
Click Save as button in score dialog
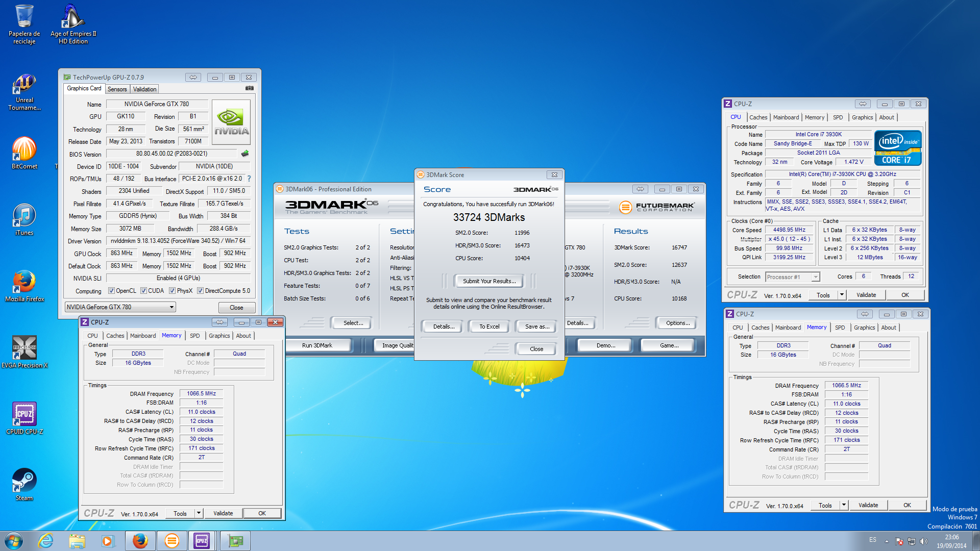click(537, 327)
